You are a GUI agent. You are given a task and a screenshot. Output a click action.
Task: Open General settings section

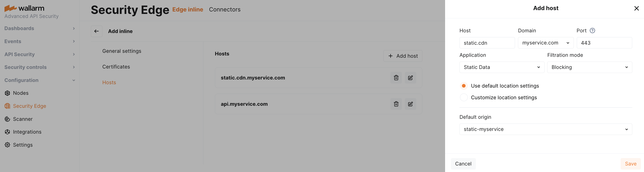[122, 51]
